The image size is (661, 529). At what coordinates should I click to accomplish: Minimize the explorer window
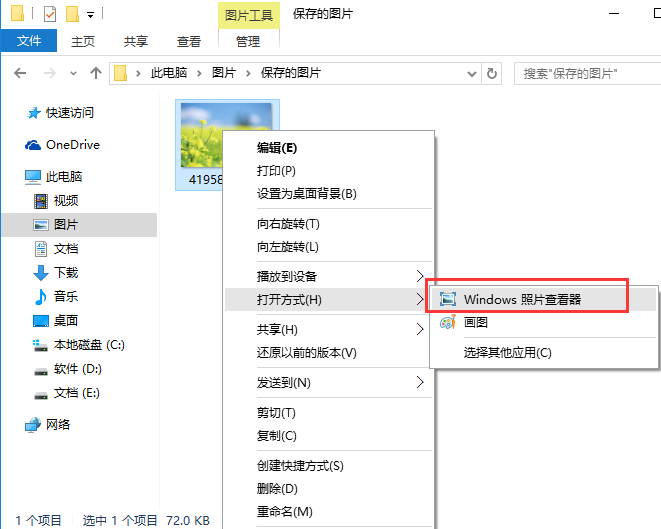coord(614,13)
